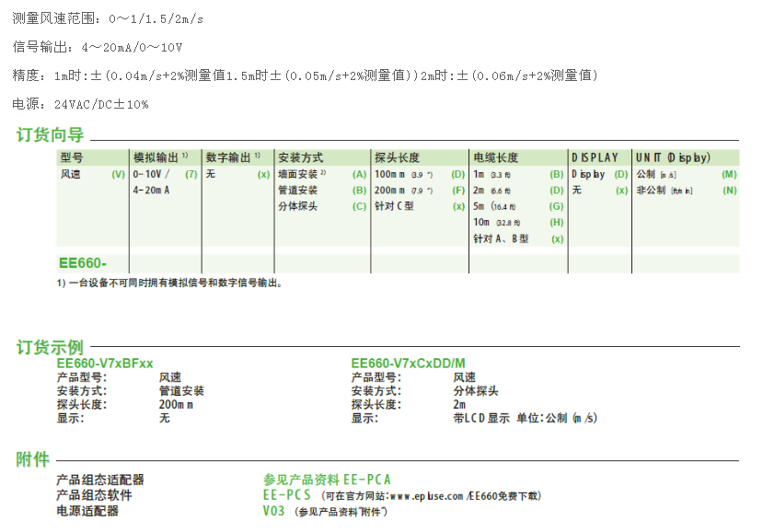
Task: Click '200mm' under the EE660-V7xBFxx example
Action: pyautogui.click(x=176, y=404)
